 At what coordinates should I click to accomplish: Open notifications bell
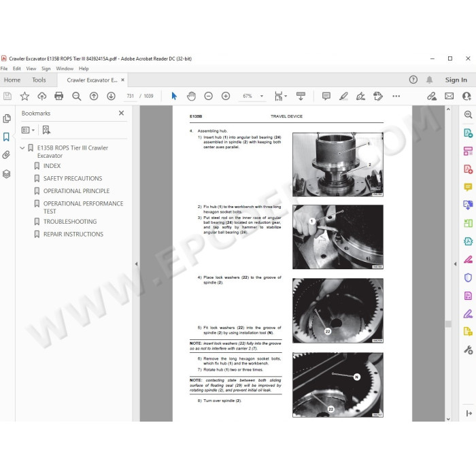(x=429, y=80)
